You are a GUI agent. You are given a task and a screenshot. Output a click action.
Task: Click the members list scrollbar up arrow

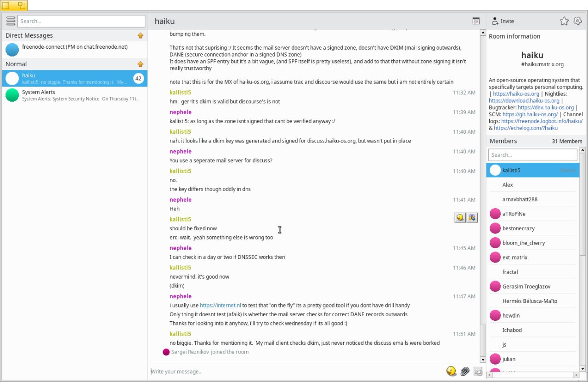click(x=583, y=150)
